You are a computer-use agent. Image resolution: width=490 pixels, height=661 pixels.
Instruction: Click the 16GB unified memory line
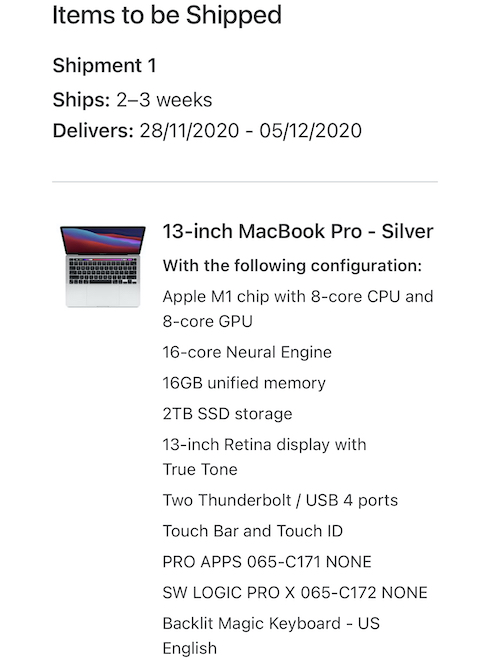pyautogui.click(x=244, y=383)
